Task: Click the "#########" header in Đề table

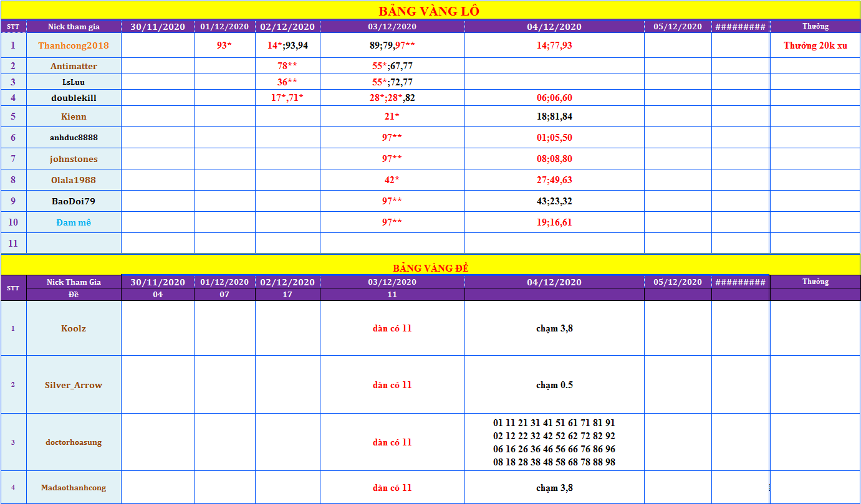Action: coord(740,282)
